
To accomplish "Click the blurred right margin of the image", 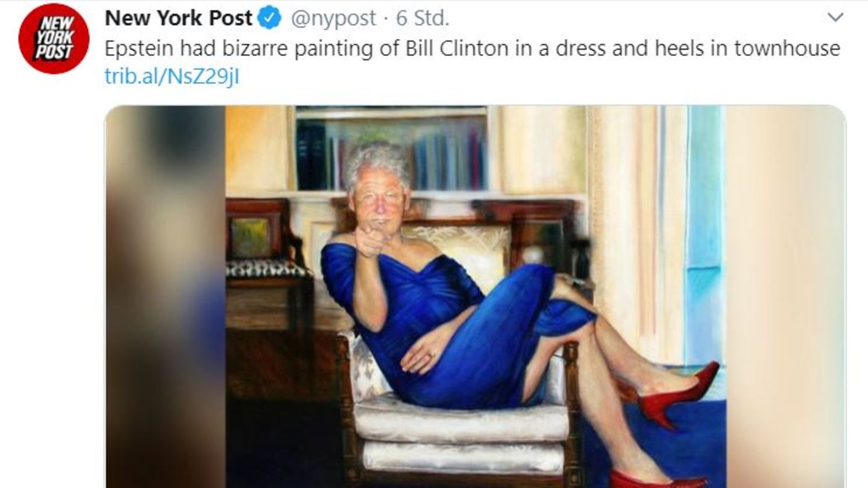I will [x=786, y=297].
